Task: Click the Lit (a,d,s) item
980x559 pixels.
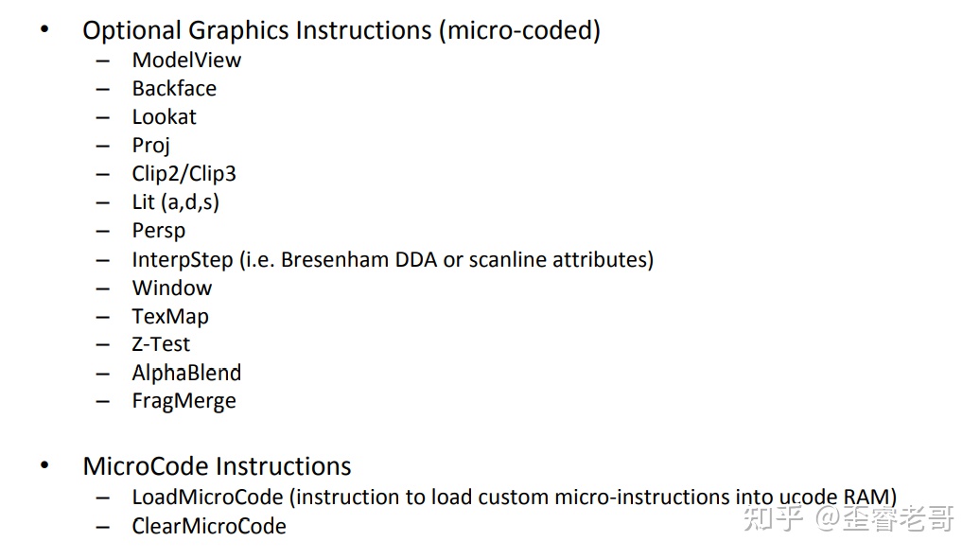Action: tap(175, 202)
